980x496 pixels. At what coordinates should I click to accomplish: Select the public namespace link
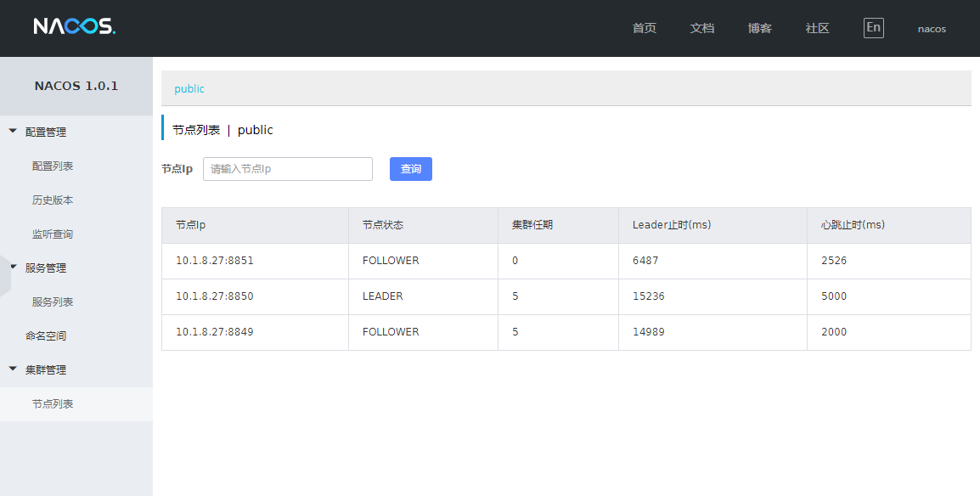coord(189,88)
